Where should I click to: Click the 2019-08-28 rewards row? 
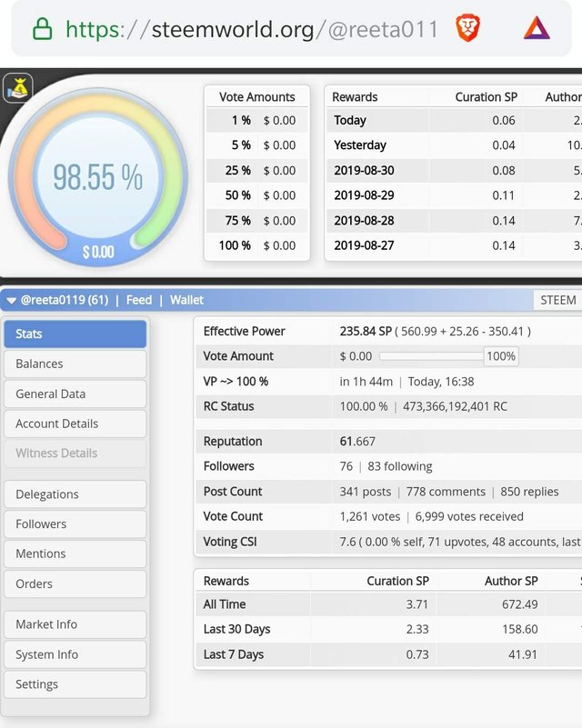455,221
